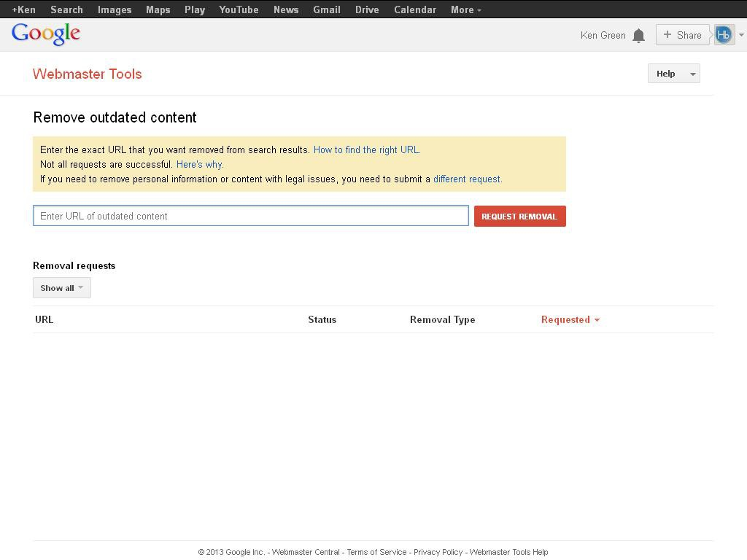The width and height of the screenshot is (747, 560).
Task: Open the More menu in top bar
Action: [x=465, y=9]
